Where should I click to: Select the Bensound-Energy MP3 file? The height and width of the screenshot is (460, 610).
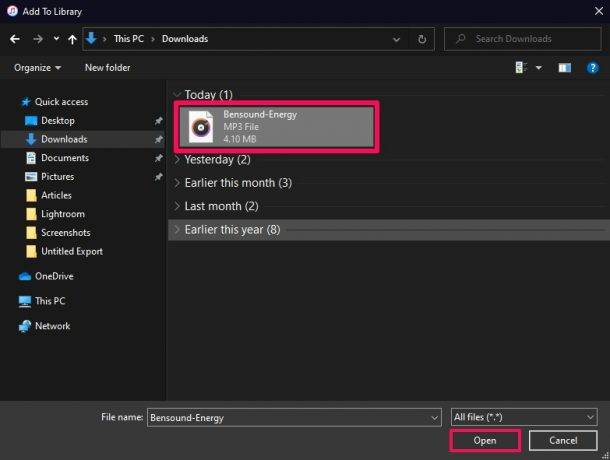coord(277,127)
